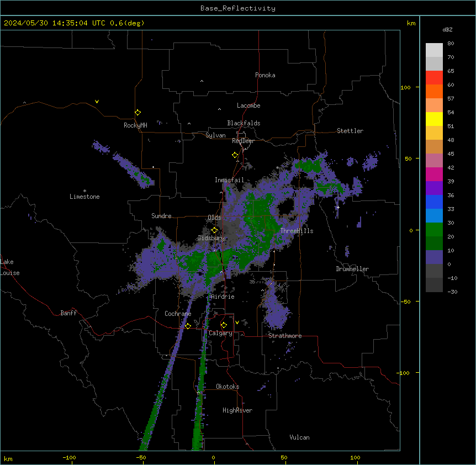
Task: Click the white plus marker east of ThreeHills
Action: 338,207
